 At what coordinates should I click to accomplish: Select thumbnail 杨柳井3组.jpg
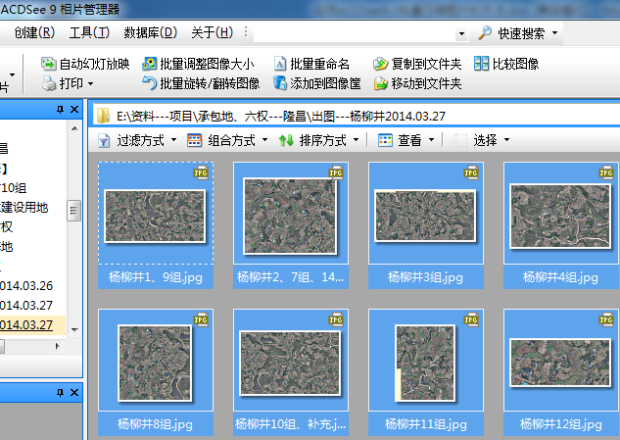pos(425,225)
